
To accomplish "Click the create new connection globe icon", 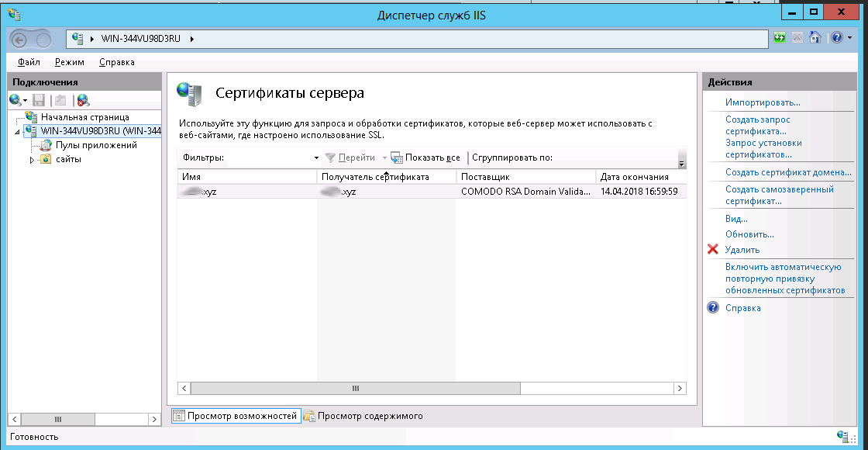I will tap(15, 100).
